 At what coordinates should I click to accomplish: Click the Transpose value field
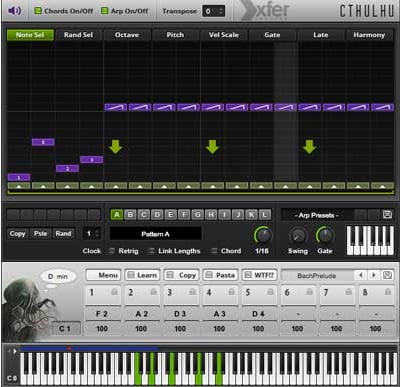pos(213,11)
